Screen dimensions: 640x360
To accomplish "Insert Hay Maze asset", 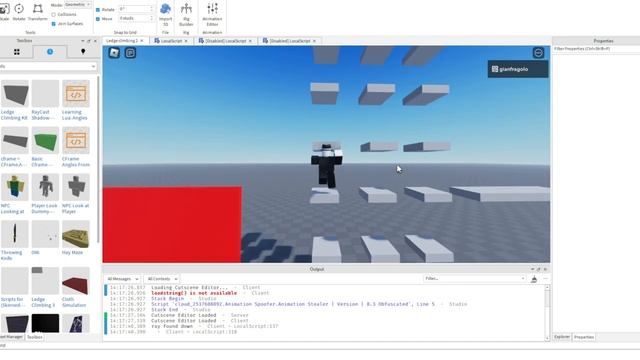I will (x=76, y=238).
